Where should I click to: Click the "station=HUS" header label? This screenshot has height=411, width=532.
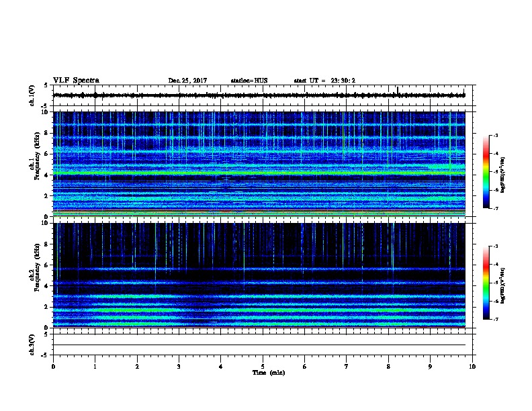(x=249, y=81)
